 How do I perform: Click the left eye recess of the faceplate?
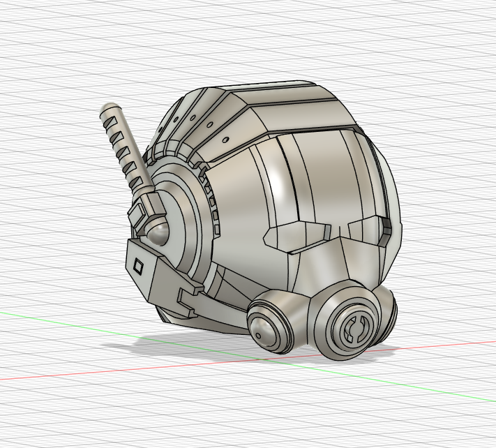click(x=293, y=236)
